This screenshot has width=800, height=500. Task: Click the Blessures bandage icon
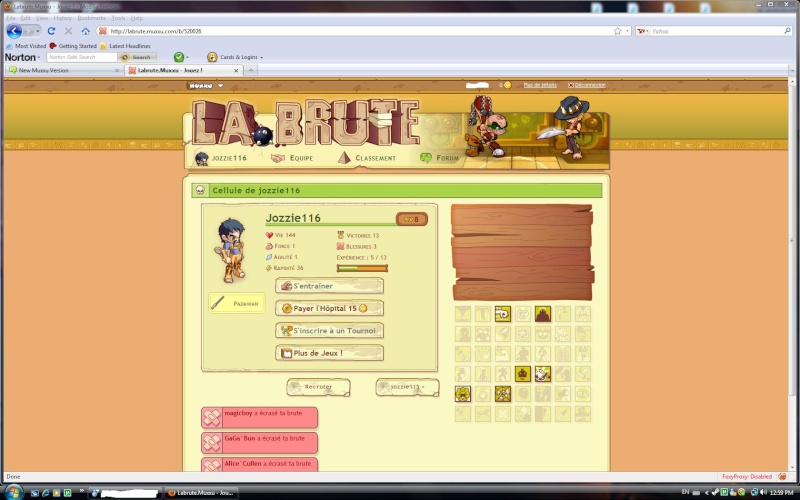pyautogui.click(x=340, y=246)
